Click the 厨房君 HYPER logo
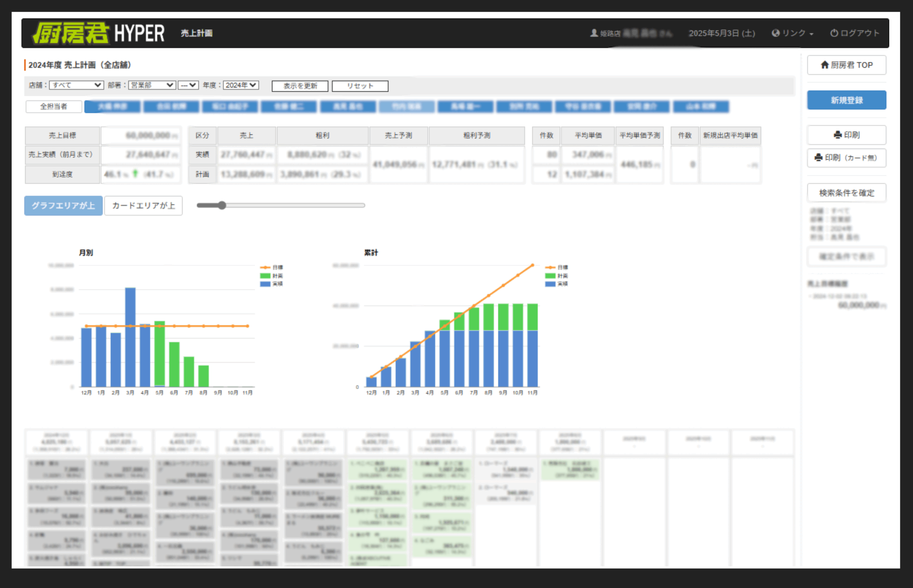Viewport: 913px width, 588px height. (x=98, y=33)
